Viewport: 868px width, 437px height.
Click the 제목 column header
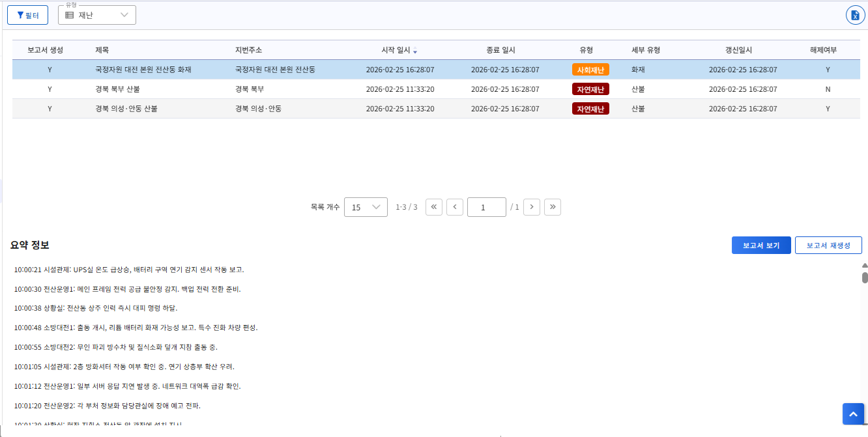point(102,50)
